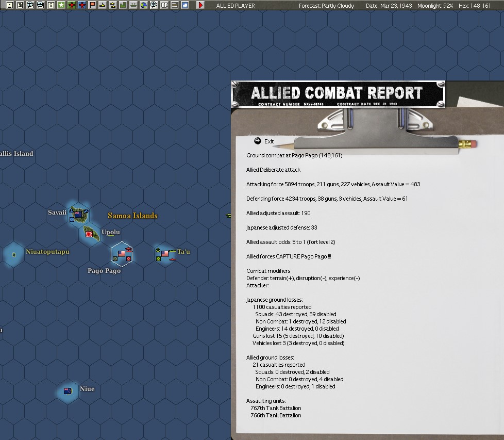This screenshot has width=504, height=440.
Task: Select red ground unit in Pago Pago hex
Action: click(128, 258)
